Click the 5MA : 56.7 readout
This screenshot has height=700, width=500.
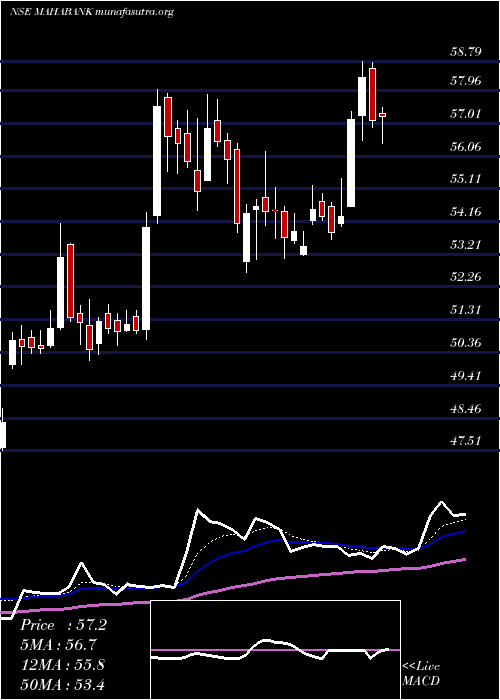point(59,645)
